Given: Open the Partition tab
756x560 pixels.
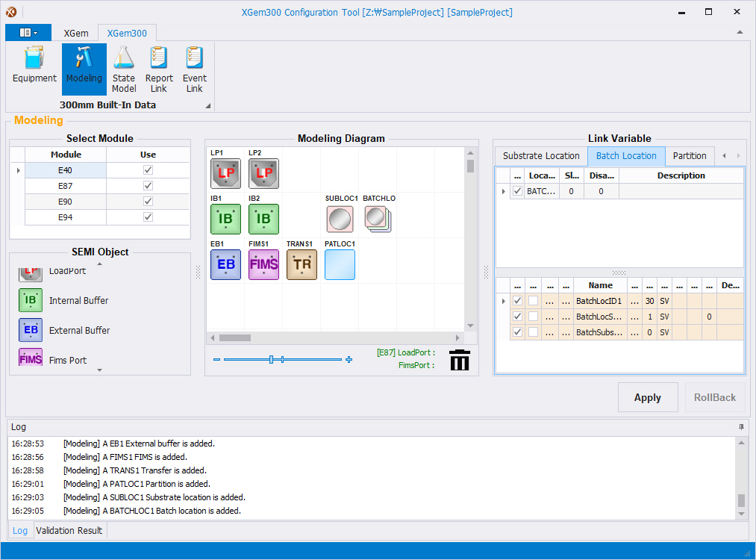Looking at the screenshot, I should (690, 156).
